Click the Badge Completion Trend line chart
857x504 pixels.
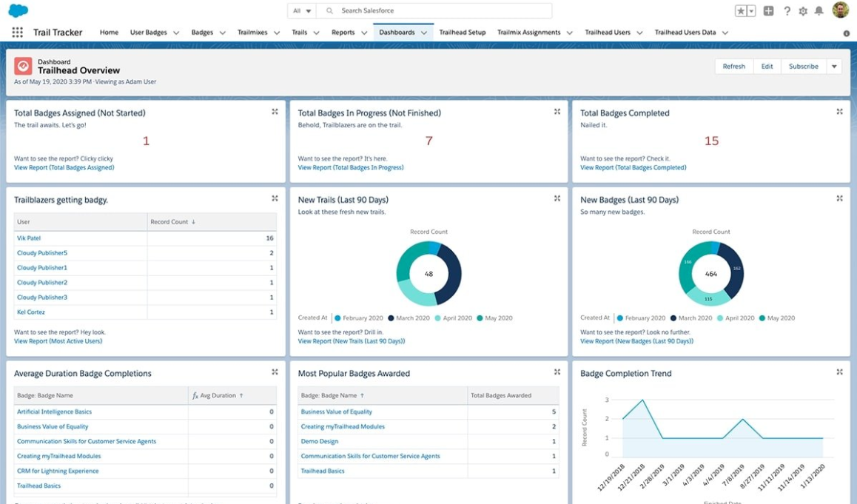coord(722,428)
